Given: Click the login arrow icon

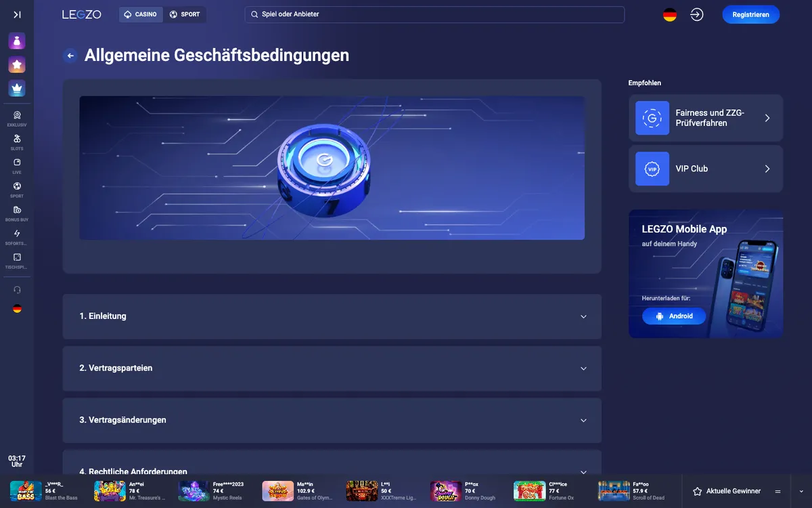Looking at the screenshot, I should 697,14.
